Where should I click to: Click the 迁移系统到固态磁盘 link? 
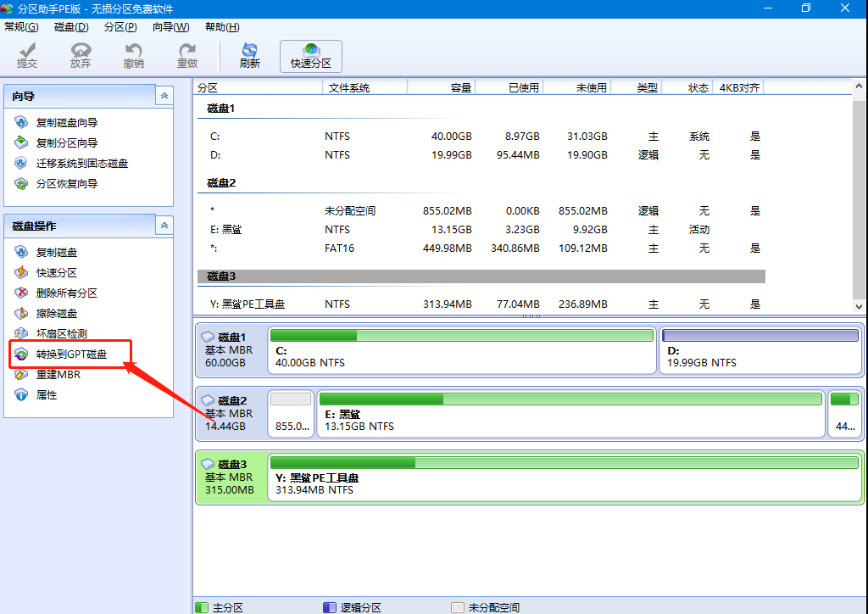pyautogui.click(x=82, y=164)
